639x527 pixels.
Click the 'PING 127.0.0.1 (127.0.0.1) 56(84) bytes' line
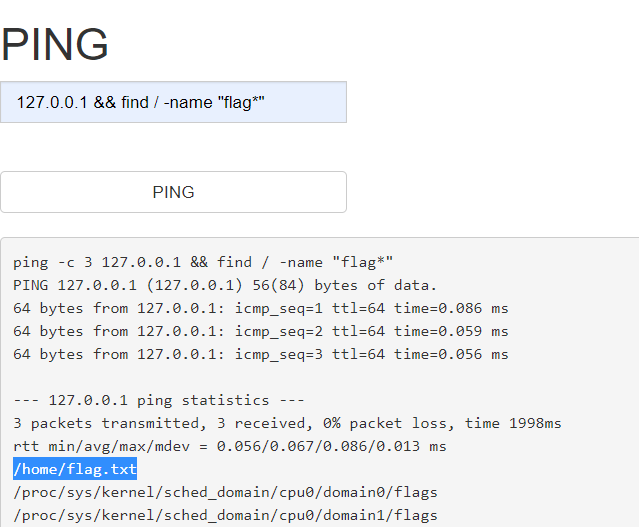click(x=225, y=285)
